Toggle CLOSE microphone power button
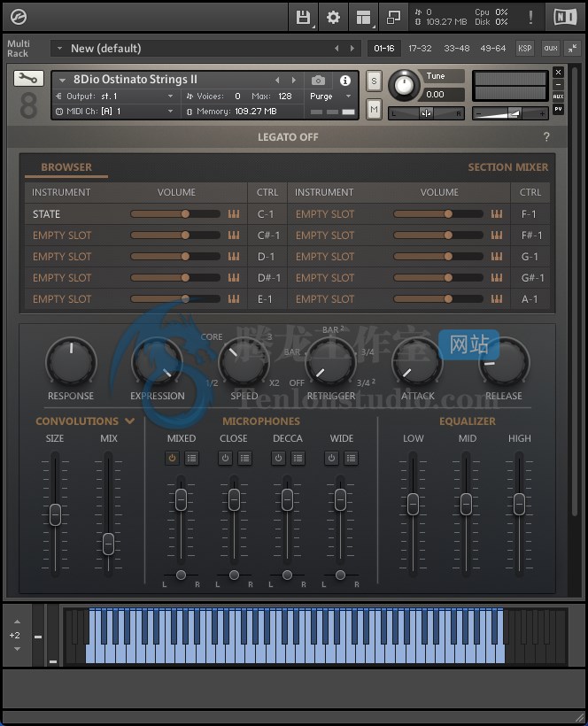588x726 pixels. (x=225, y=459)
